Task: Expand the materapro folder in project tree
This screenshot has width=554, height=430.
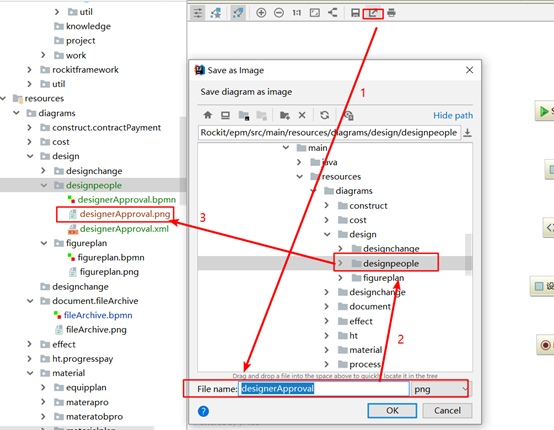Action: click(x=43, y=402)
